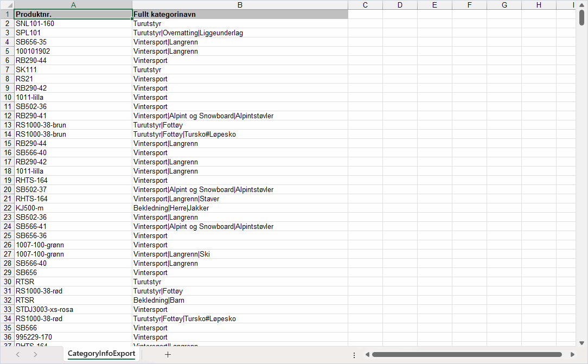Click the Fullt kategorinavn header cell
Viewport: 588px width, 364px height.
pos(240,14)
